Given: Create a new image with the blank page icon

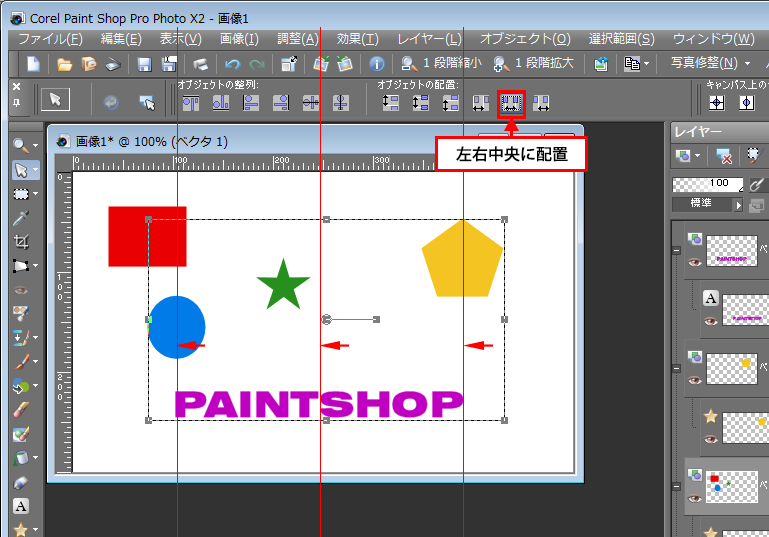Looking at the screenshot, I should pyautogui.click(x=33, y=64).
